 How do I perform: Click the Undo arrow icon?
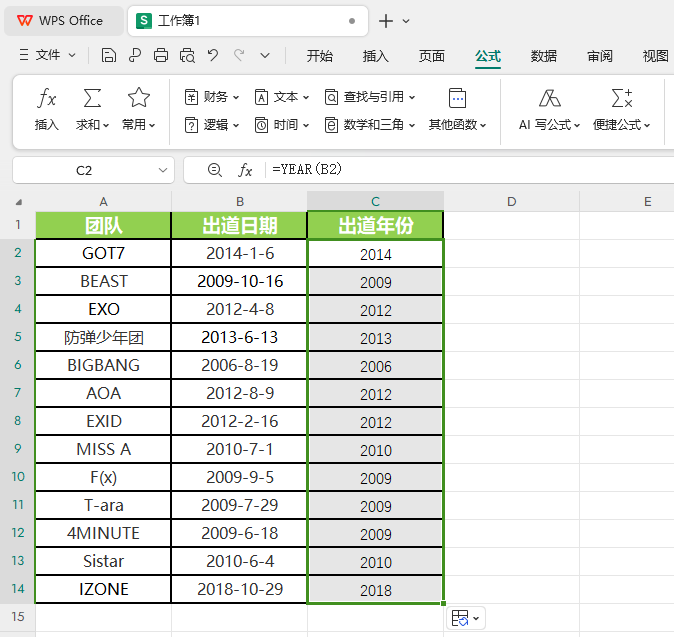(x=213, y=55)
